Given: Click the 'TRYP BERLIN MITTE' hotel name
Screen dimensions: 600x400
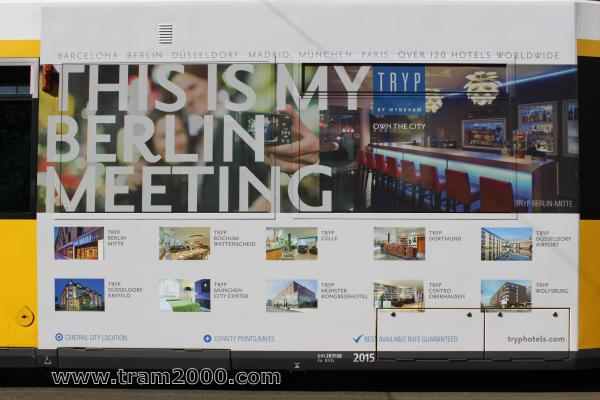Looking at the screenshot, I should point(117,238).
